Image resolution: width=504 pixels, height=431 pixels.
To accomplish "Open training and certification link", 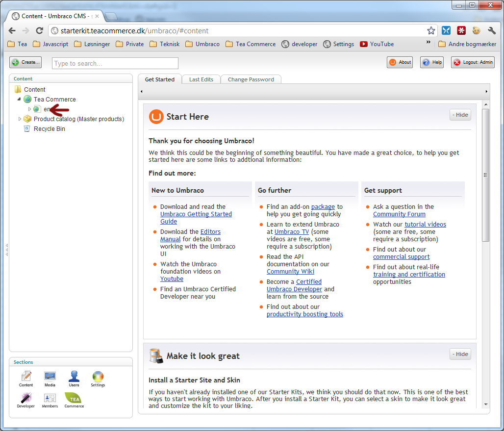I will coord(409,274).
